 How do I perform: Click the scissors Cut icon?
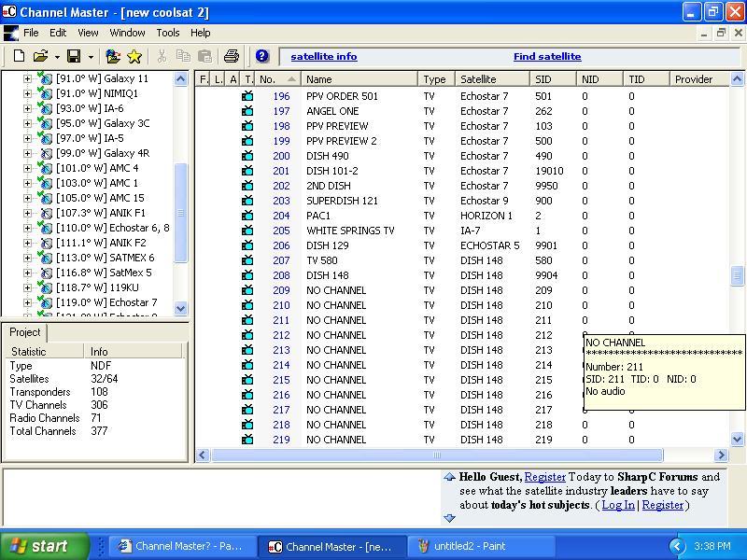(162, 56)
